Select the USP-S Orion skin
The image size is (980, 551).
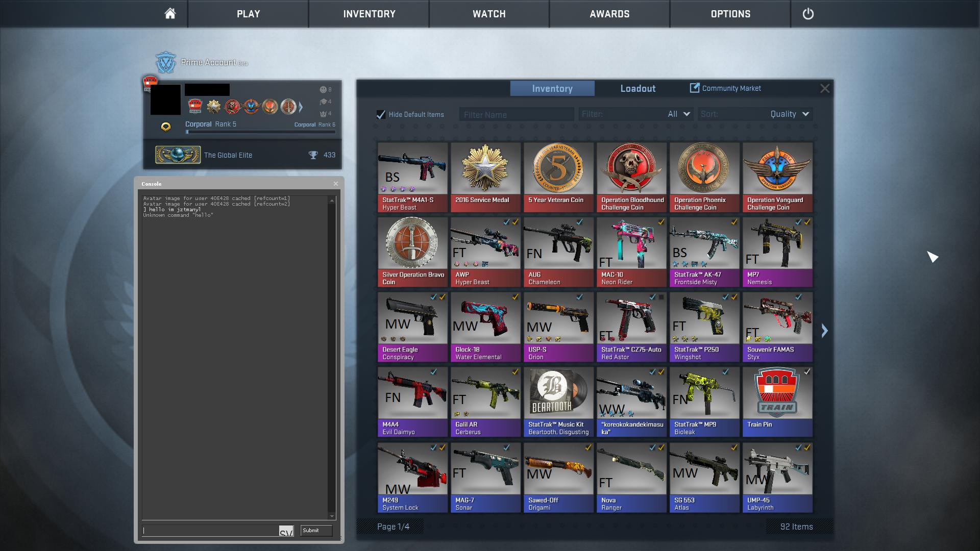pos(558,327)
